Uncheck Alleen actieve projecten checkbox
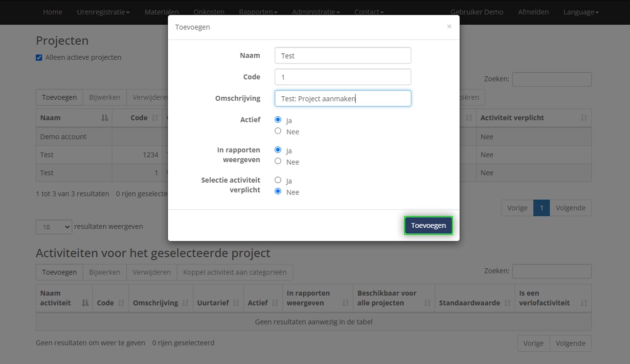Viewport: 630px width, 364px height. coord(39,58)
